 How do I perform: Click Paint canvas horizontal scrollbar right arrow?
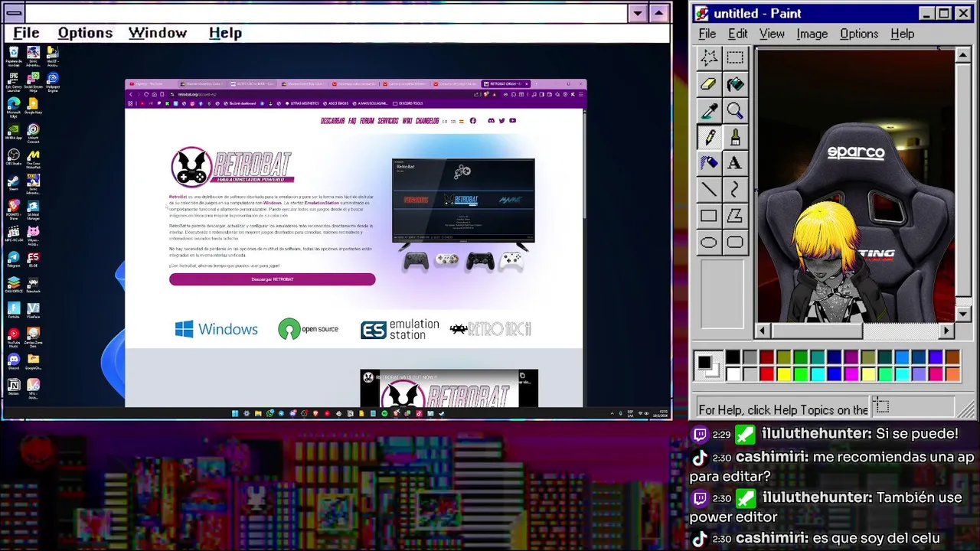coord(947,331)
